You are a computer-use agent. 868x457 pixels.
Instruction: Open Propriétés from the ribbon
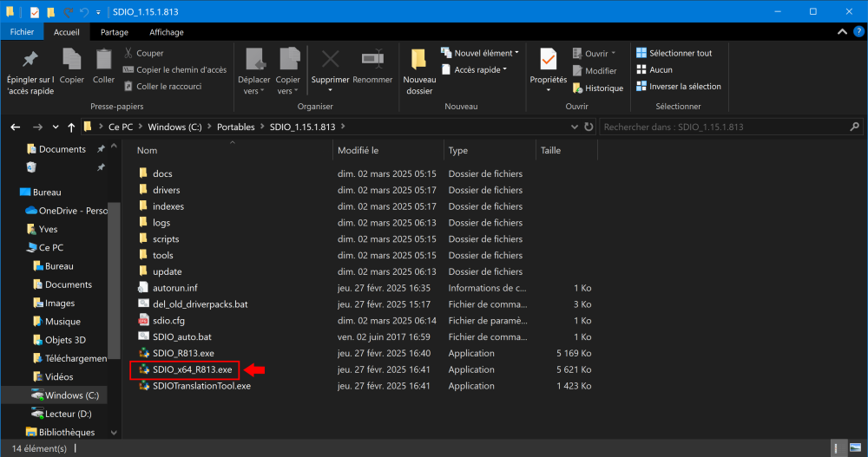click(x=548, y=60)
